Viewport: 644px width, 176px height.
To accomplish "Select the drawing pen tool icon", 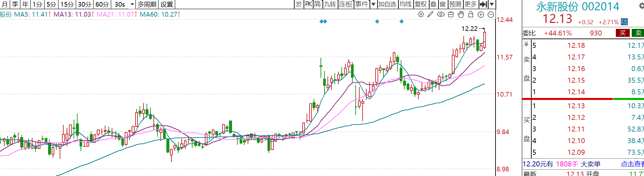I will pyautogui.click(x=431, y=15).
